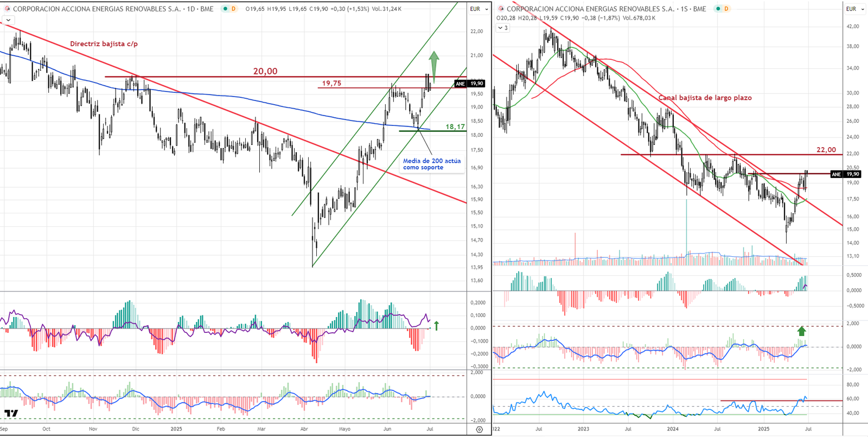Click the 'Nov' label on the time axis

[x=93, y=429]
